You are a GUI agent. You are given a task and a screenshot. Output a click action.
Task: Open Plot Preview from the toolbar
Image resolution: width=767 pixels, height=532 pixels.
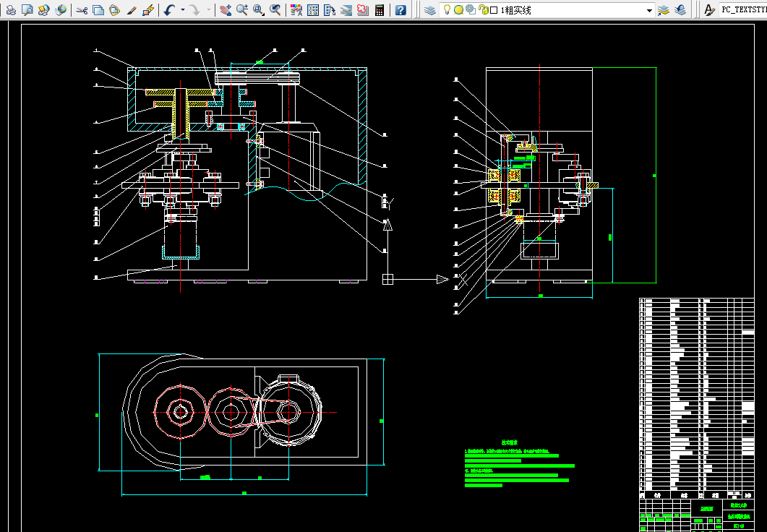point(27,10)
